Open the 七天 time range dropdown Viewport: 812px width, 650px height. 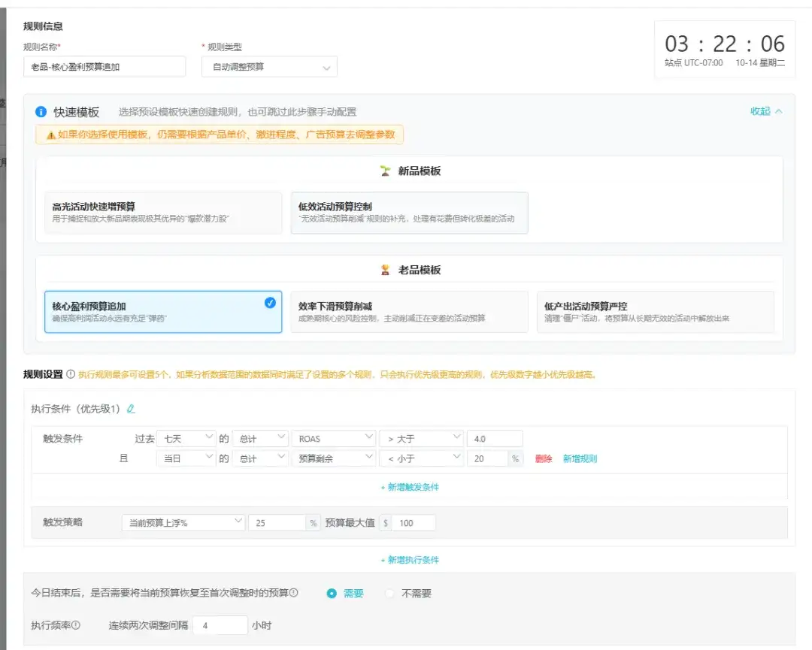pos(186,439)
